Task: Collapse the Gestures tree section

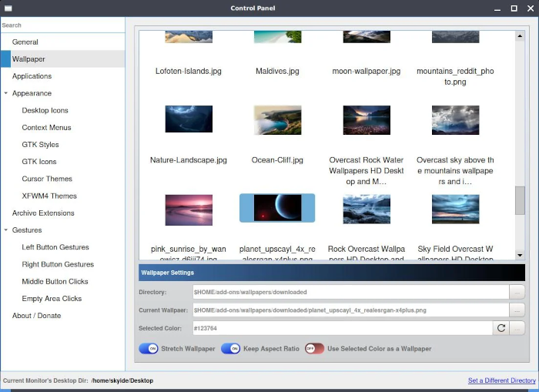Action: [x=6, y=230]
